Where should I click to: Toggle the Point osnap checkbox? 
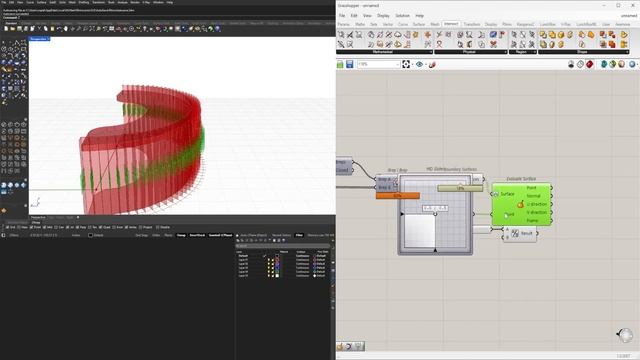click(x=31, y=227)
